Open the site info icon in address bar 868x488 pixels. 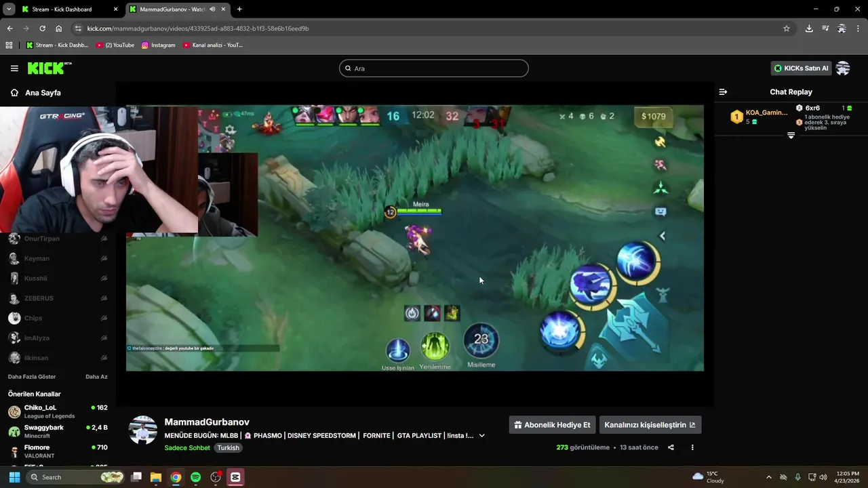pos(78,28)
